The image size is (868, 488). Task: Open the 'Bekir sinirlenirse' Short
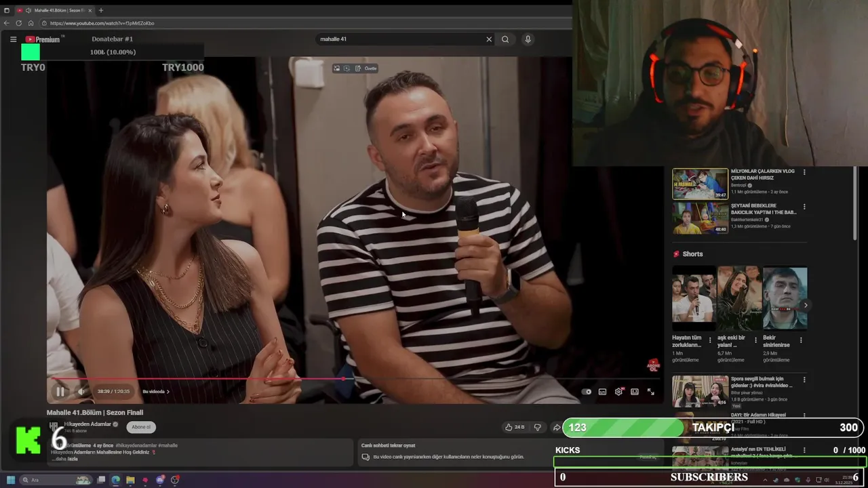(785, 298)
